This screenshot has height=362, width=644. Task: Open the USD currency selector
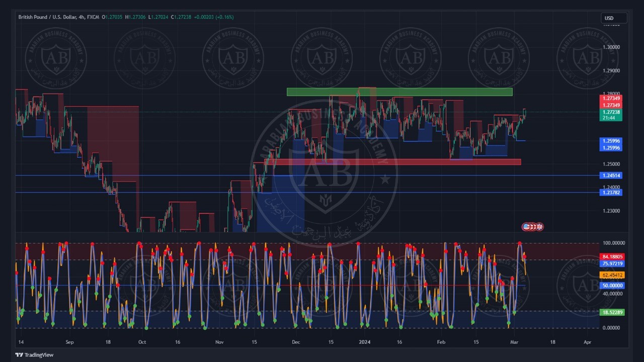[614, 18]
